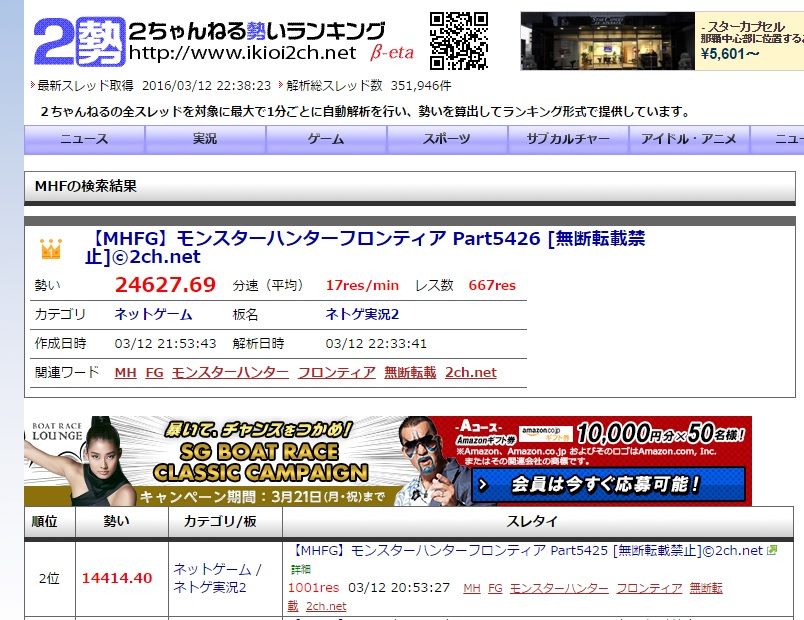Image resolution: width=804 pixels, height=620 pixels.
Task: Click 会員は今すぐ応募可能 banner button
Action: coord(608,484)
